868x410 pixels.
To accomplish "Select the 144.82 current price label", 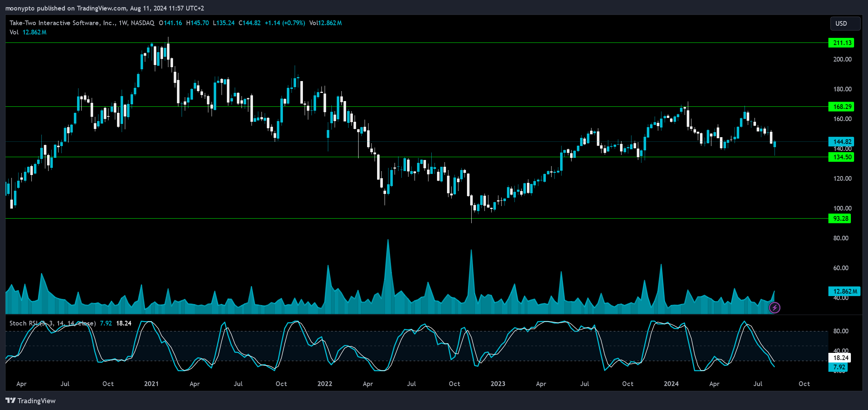I will pos(841,141).
